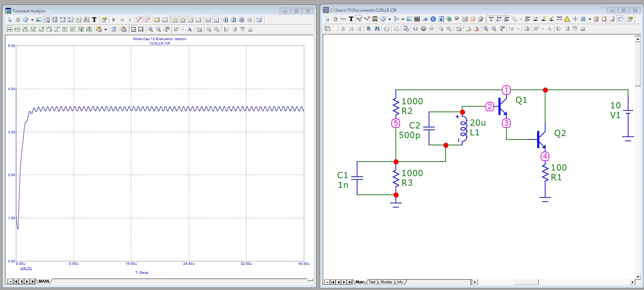Select battery V1 label in schematic

click(x=615, y=115)
